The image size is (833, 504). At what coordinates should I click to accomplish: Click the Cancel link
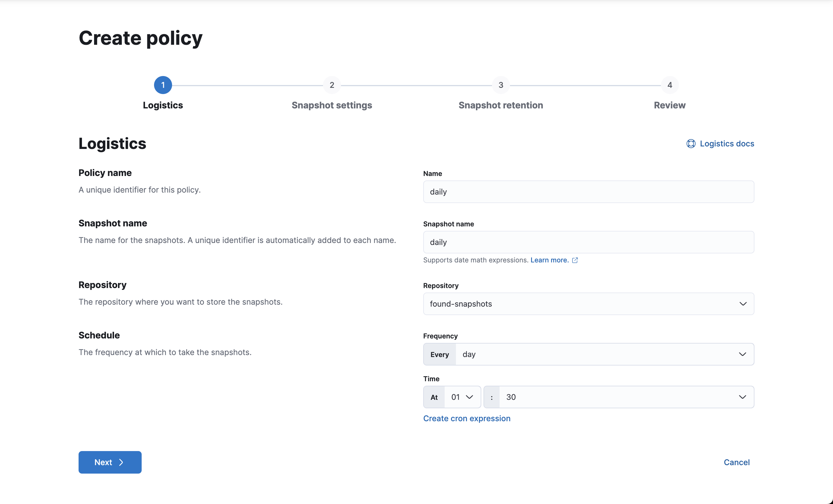click(736, 462)
